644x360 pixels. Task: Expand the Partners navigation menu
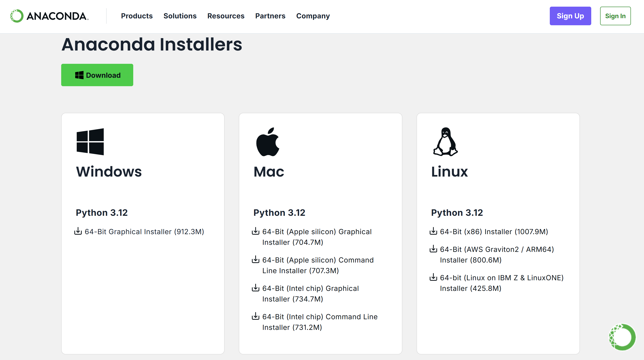tap(270, 16)
